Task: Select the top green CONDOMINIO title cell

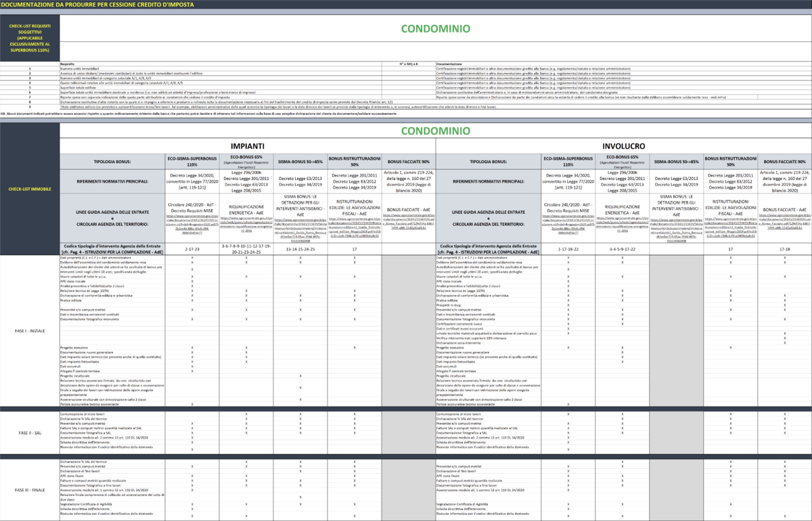Action: (435, 29)
